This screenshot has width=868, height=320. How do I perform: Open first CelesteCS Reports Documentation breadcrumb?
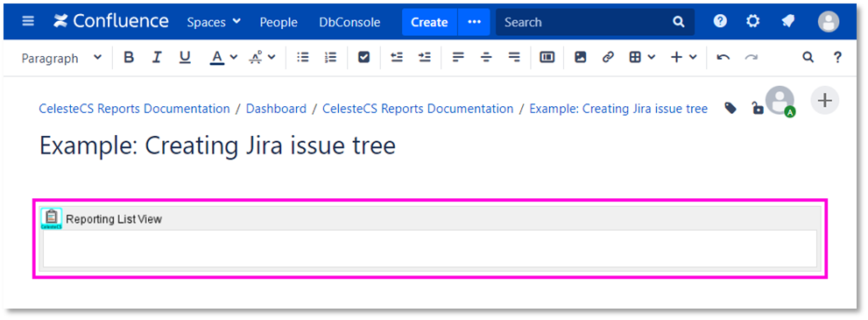134,109
